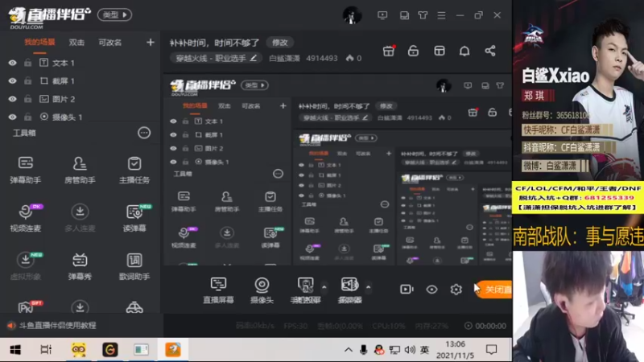
Task: Switch to mini window mode icon
Action: (404, 15)
